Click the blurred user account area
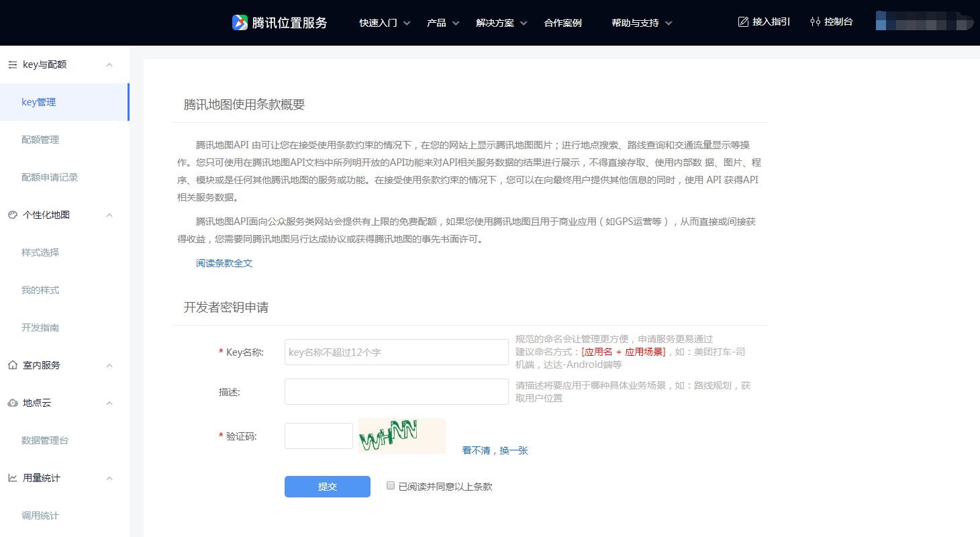This screenshot has width=980, height=537. click(x=925, y=21)
